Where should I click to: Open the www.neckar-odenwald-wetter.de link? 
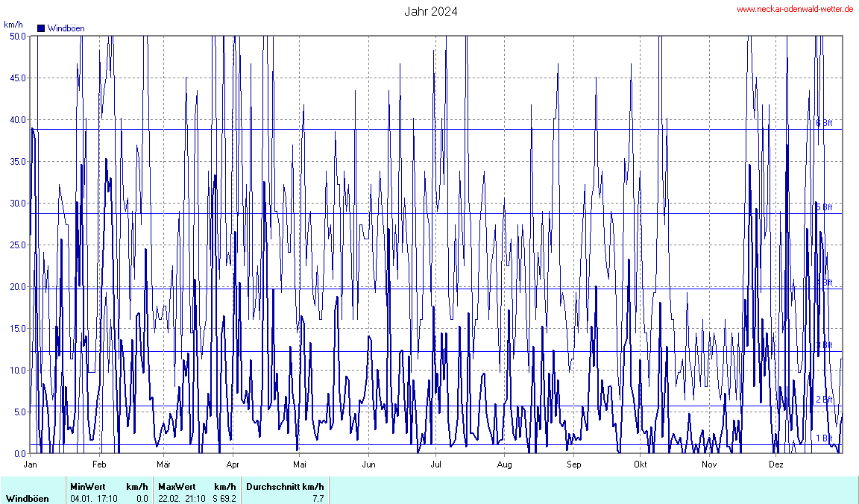point(795,9)
